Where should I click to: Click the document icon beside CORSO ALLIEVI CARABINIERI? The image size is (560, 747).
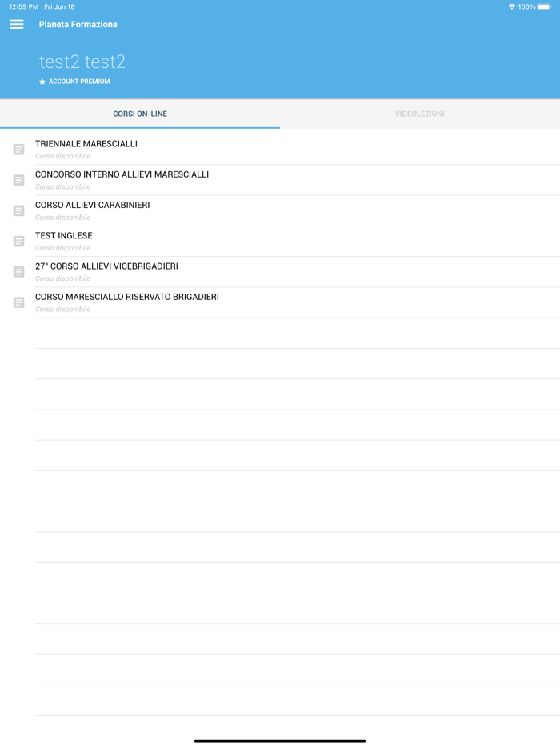tap(18, 210)
